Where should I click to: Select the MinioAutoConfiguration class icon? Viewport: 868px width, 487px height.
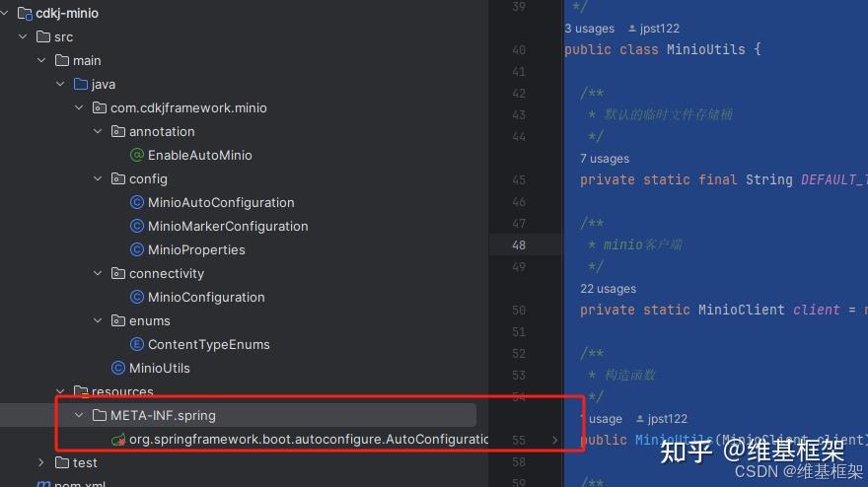[x=137, y=202]
